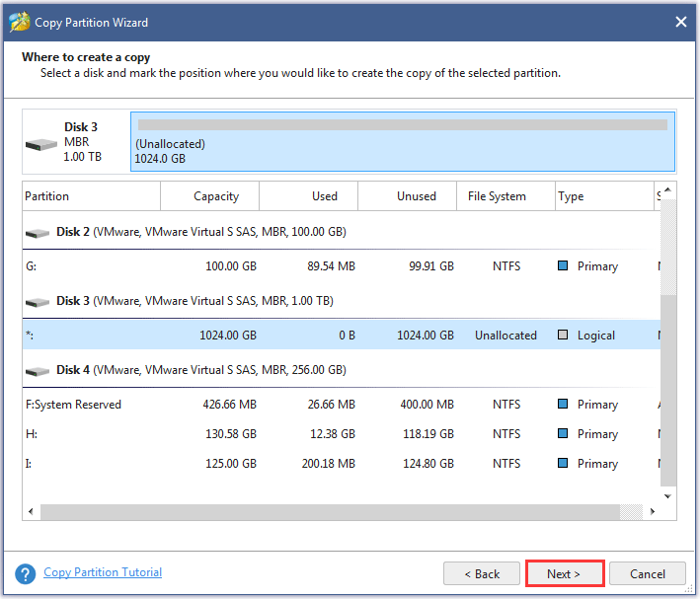Select the Unallocated 1024.0 GB block
This screenshot has width=700, height=599.
(x=403, y=141)
